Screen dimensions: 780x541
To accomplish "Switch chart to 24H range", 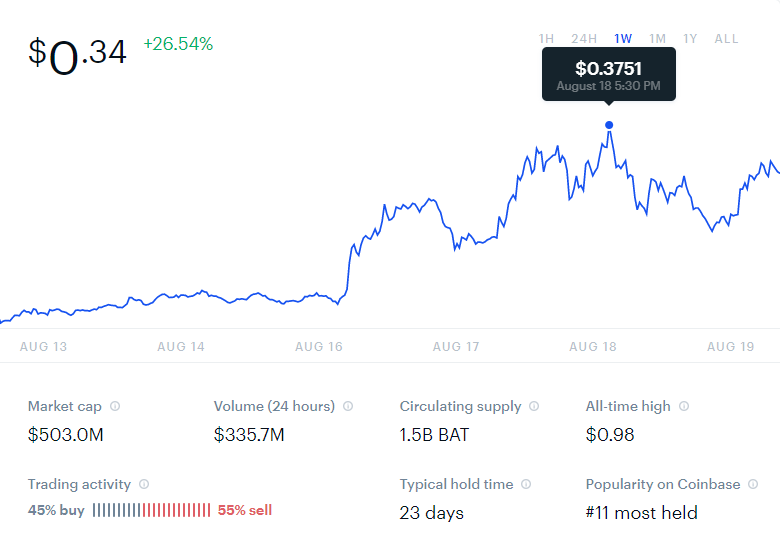I will point(584,39).
